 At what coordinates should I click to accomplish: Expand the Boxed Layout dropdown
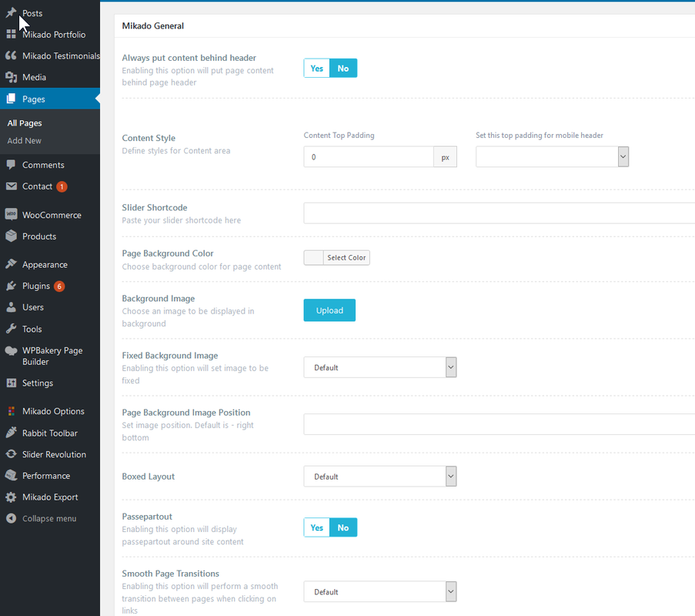click(x=380, y=477)
